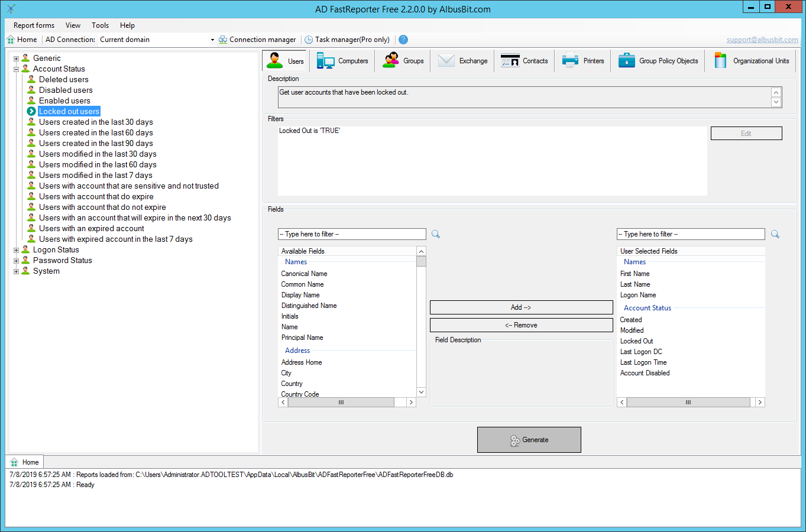Select Users created in the last 60 days

click(96, 133)
